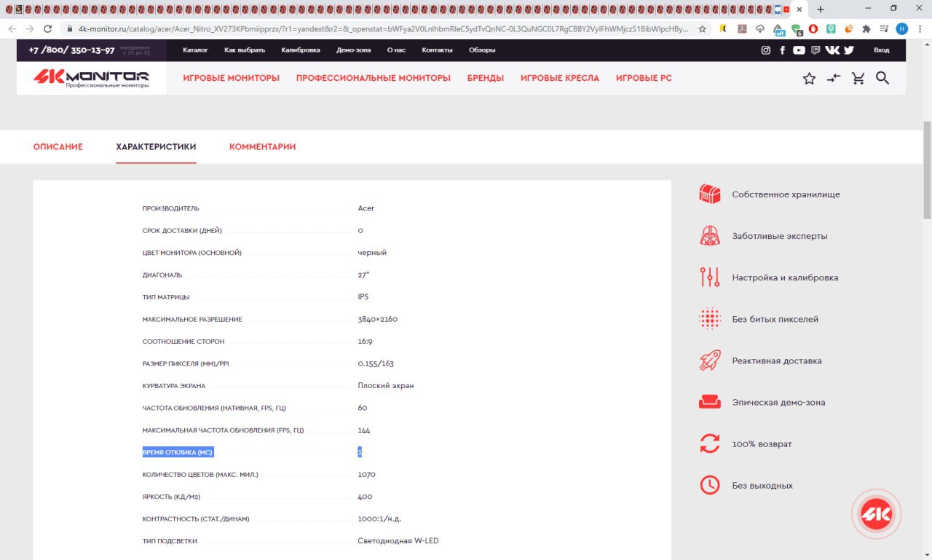Open the Twitch social icon
The width and height of the screenshot is (932, 560).
click(815, 50)
